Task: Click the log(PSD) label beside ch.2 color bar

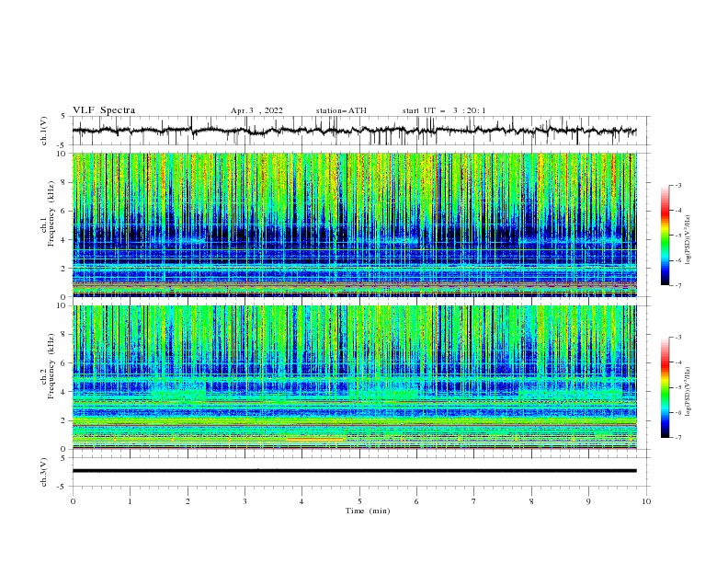Action: [688, 391]
